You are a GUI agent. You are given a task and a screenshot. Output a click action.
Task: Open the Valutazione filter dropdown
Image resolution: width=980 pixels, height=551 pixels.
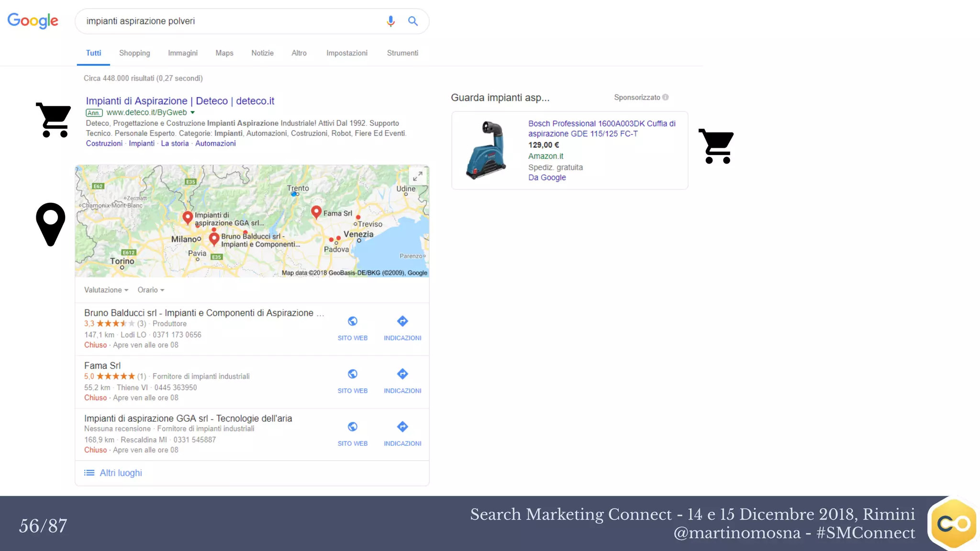[106, 290]
